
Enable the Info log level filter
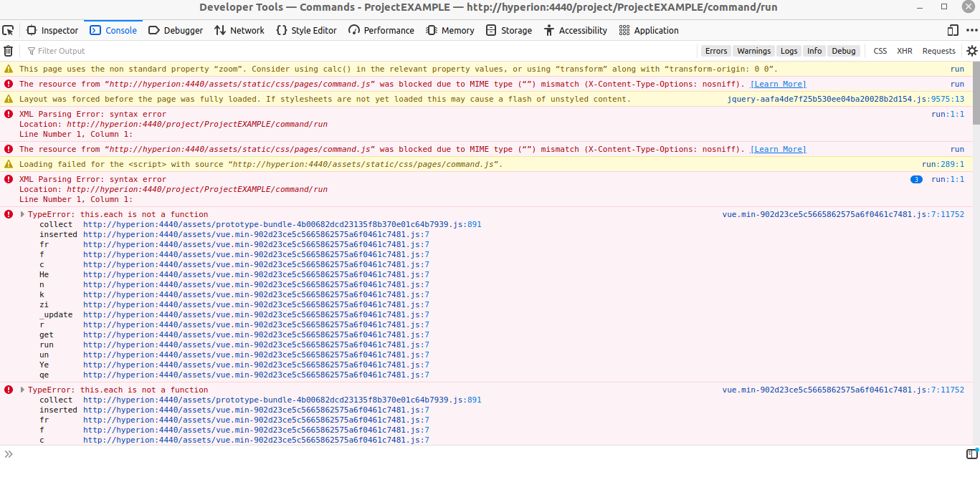pos(814,51)
